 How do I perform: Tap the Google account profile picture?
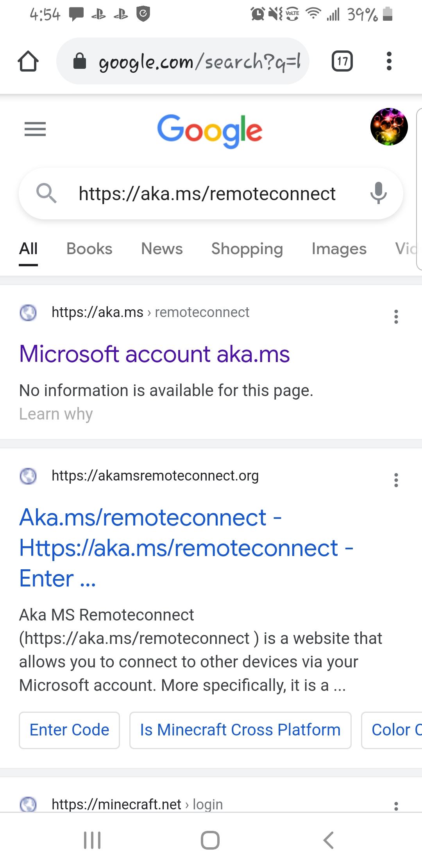tap(389, 127)
